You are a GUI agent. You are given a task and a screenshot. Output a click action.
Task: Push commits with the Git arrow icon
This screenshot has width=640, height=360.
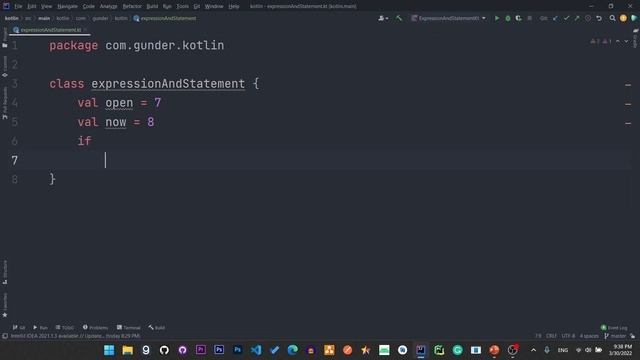(x=577, y=18)
